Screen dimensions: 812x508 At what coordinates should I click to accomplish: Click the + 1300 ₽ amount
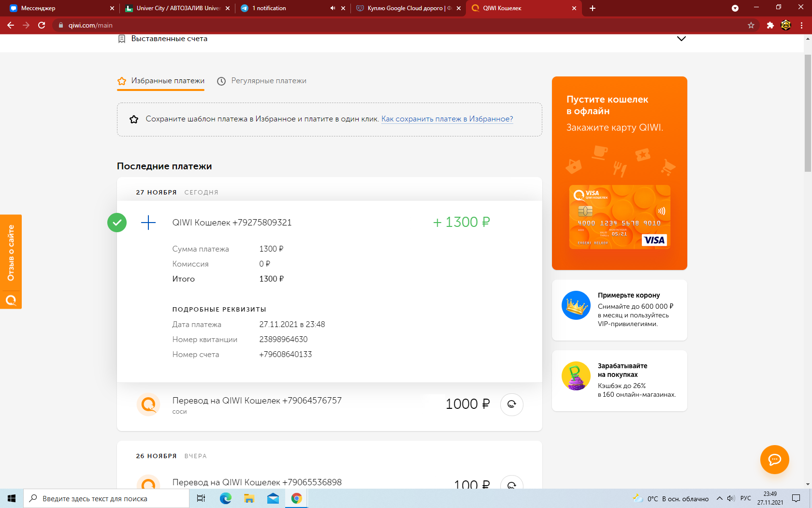(462, 222)
